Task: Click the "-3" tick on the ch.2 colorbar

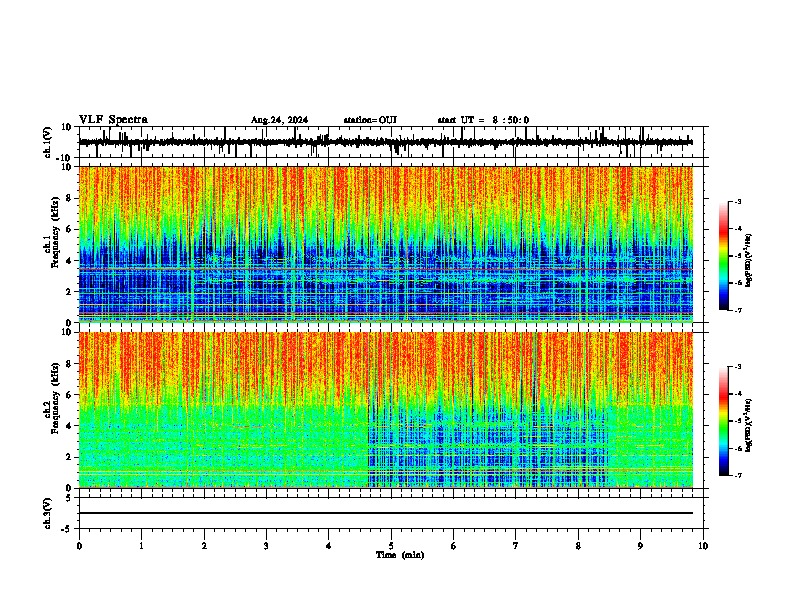Action: pyautogui.click(x=738, y=367)
